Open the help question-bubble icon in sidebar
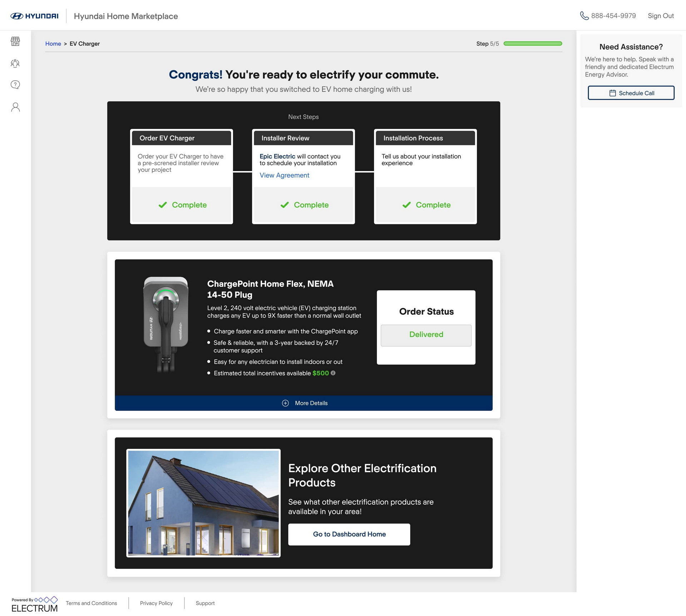The width and height of the screenshot is (686, 616). coord(15,85)
